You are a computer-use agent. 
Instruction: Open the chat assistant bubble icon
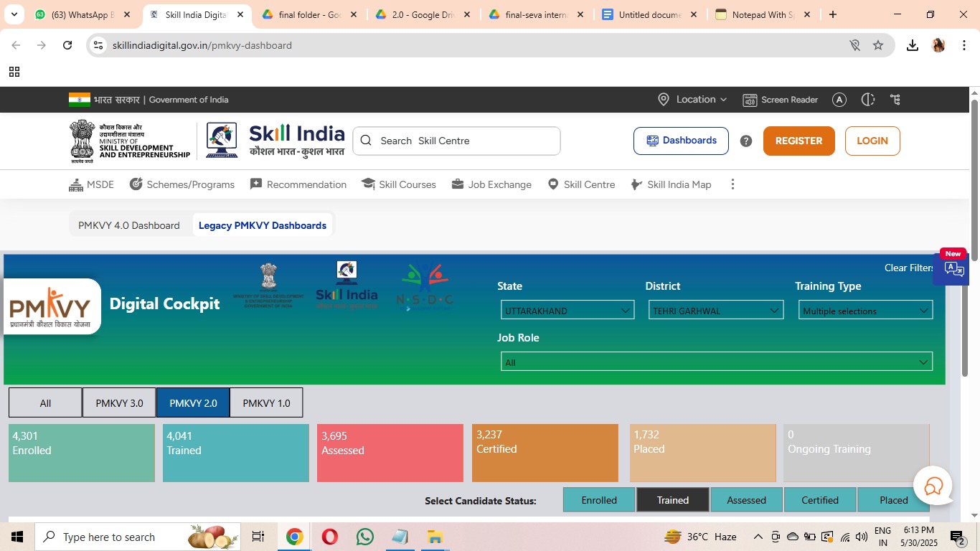[x=933, y=486]
